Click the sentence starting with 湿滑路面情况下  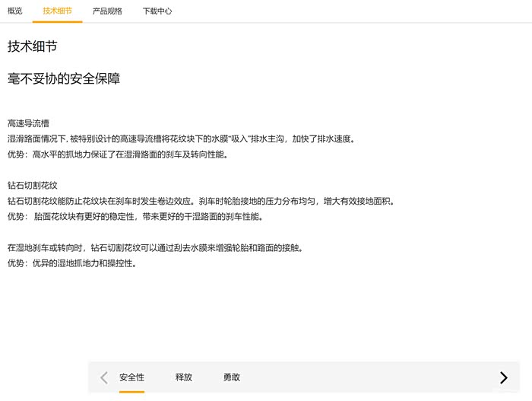coord(181,138)
